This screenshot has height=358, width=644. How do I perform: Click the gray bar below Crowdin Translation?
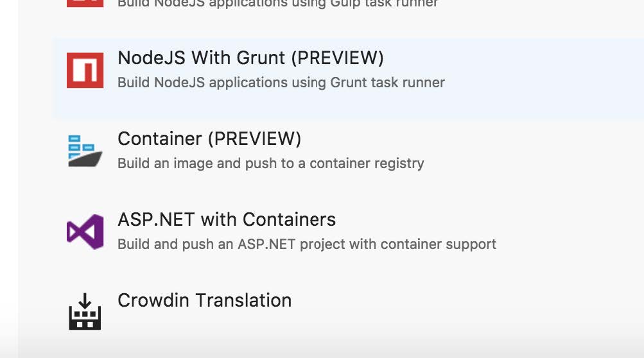point(329,349)
